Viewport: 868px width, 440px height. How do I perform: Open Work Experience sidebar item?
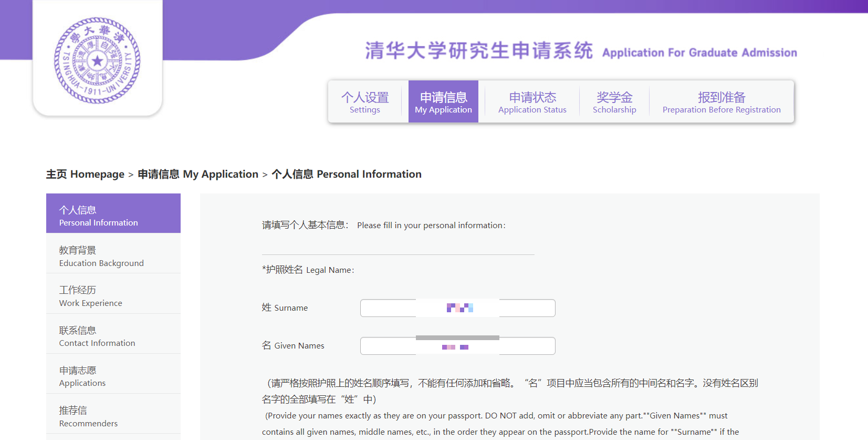(113, 294)
